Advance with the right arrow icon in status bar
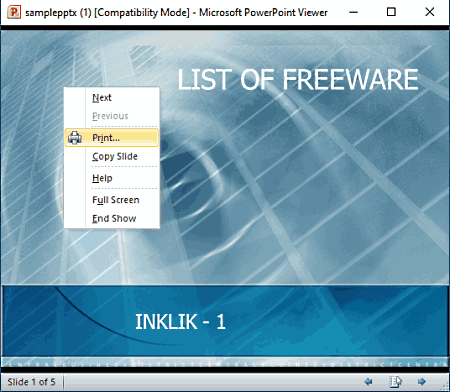 422,381
